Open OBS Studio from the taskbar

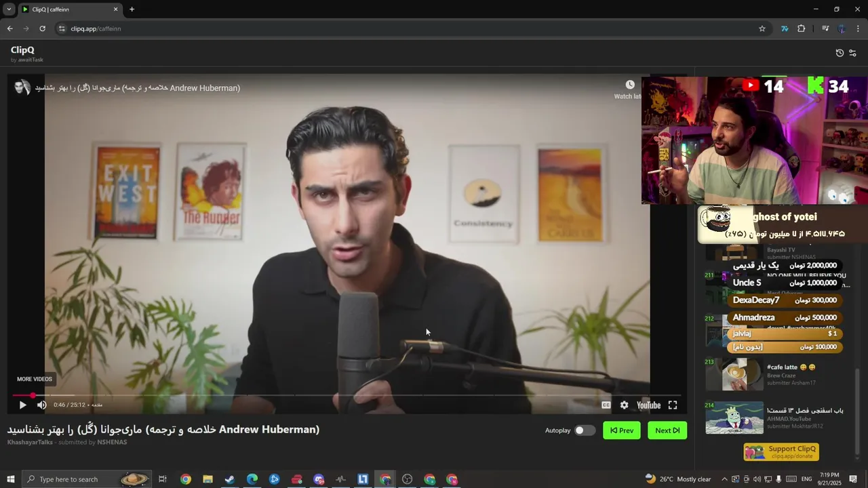(407, 479)
